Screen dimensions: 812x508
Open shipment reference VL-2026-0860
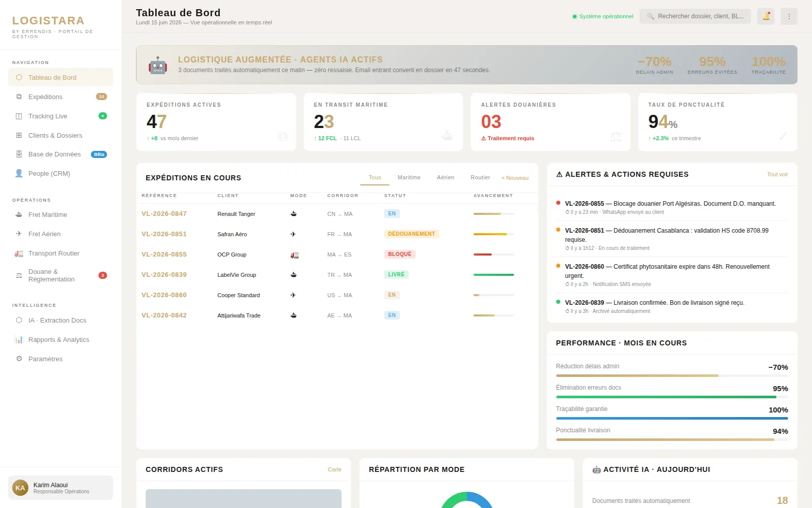pos(164,295)
